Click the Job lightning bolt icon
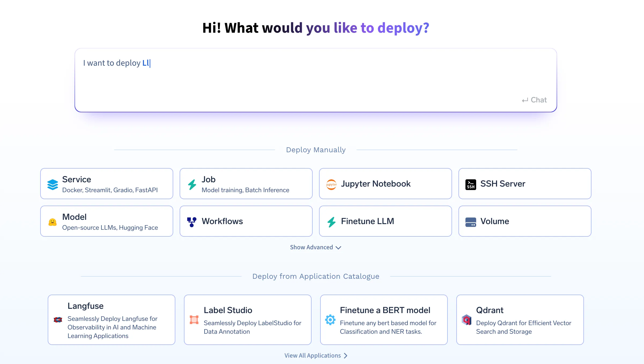Viewport: 644px width, 364px height. click(192, 184)
